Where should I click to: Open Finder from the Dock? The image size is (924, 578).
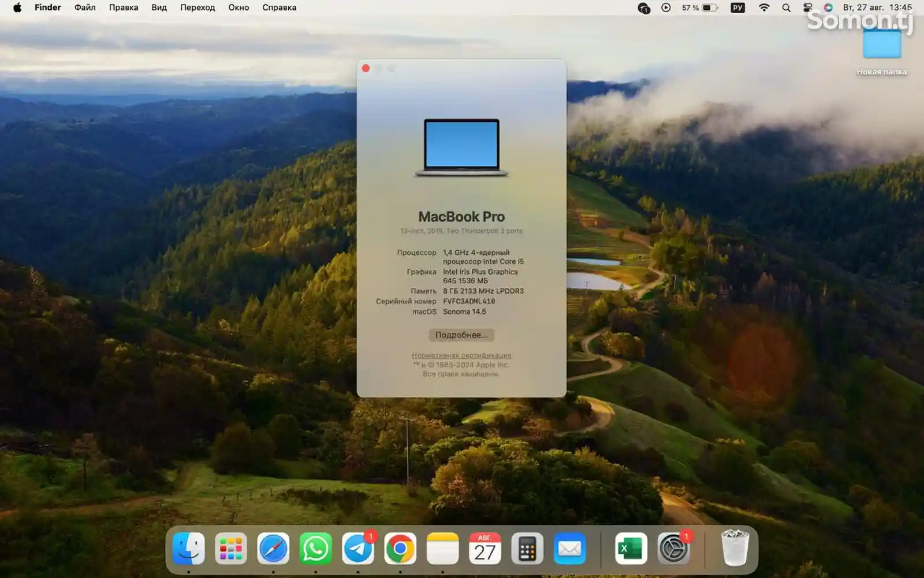188,549
